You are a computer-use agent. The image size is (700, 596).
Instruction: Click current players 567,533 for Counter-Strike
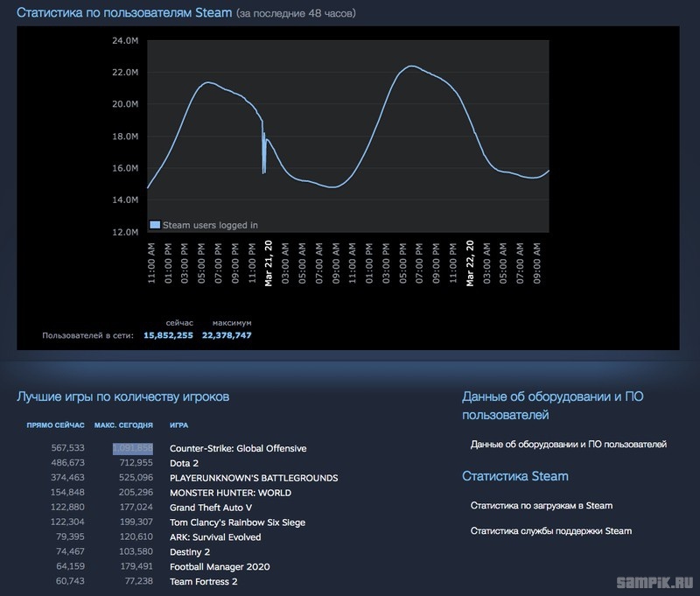point(68,448)
